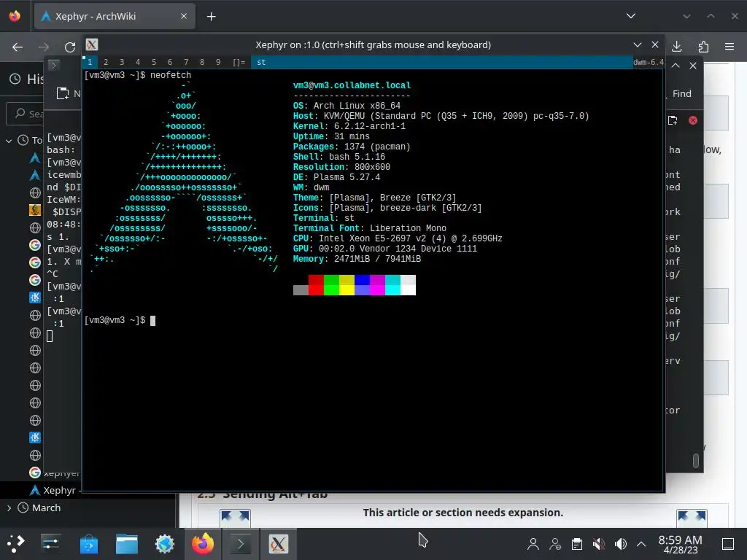The image size is (747, 560).
Task: Close the Xephyr - ArchWiki tab
Action: pyautogui.click(x=184, y=16)
